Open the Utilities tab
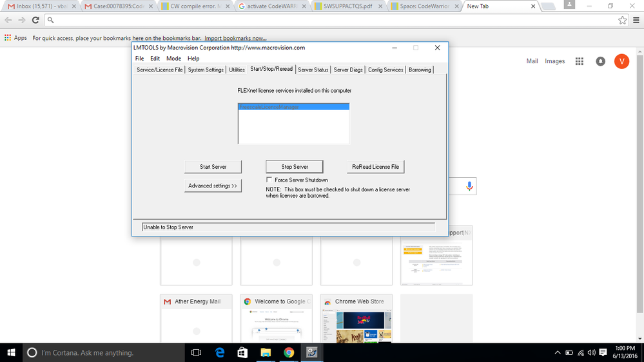Screen dimensions: 644x362 pos(237,70)
